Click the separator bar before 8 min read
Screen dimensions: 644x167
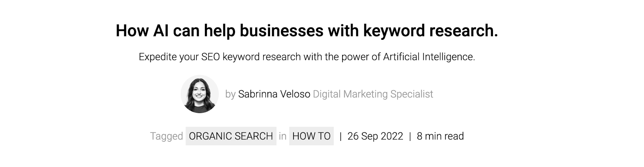[x=410, y=136]
